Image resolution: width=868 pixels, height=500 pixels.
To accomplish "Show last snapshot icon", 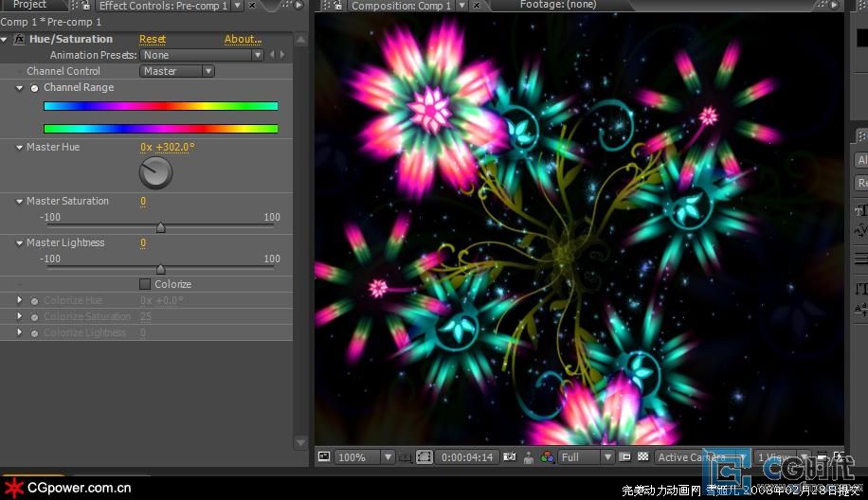I will tap(529, 457).
